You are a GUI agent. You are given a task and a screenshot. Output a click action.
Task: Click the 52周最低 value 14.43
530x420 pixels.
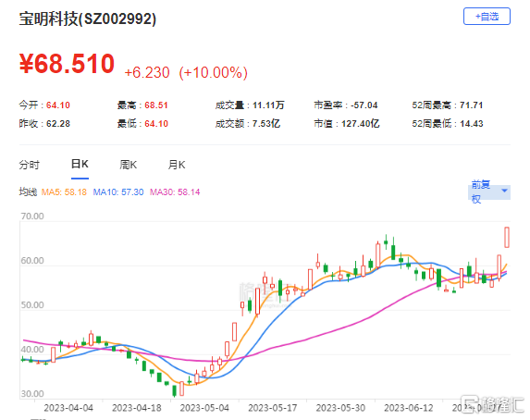coord(471,123)
